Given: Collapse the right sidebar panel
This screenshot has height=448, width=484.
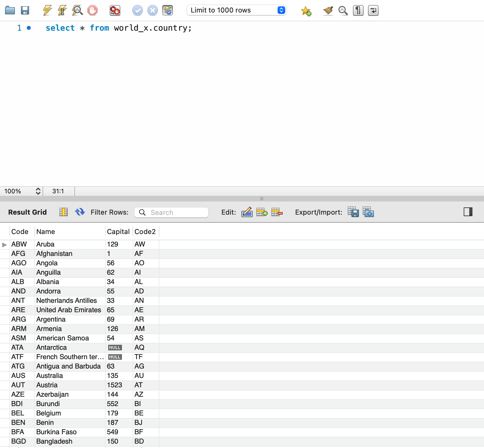Looking at the screenshot, I should [x=468, y=211].
